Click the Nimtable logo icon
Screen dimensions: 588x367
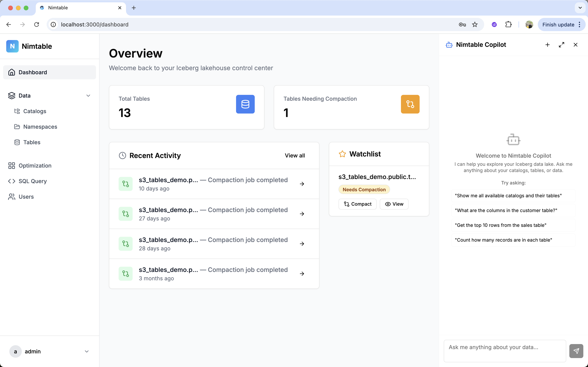(x=12, y=46)
